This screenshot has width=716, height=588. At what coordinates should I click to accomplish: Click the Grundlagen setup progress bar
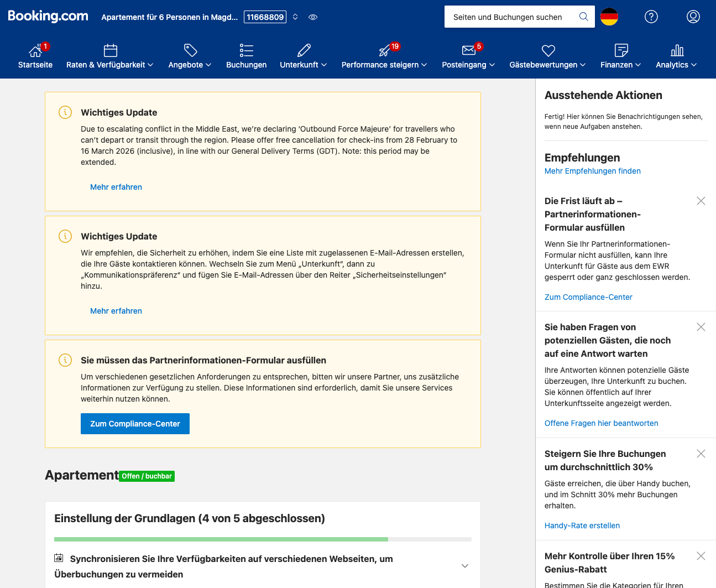pyautogui.click(x=263, y=539)
